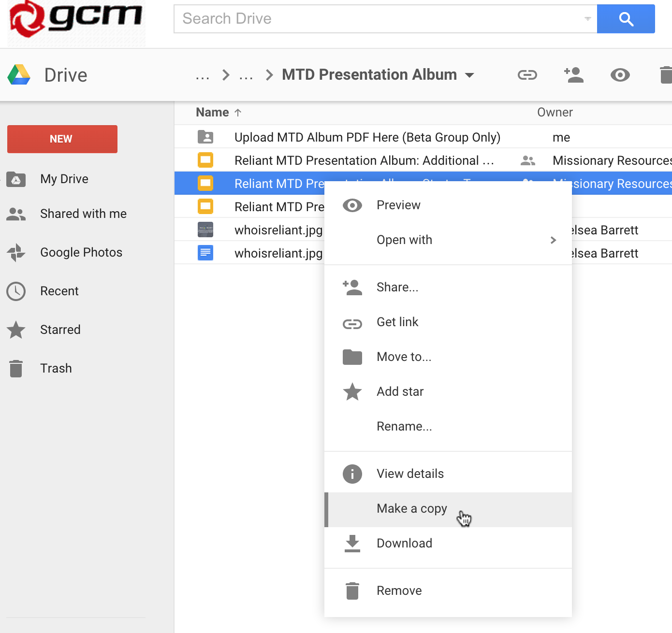Screen dimensions: 672x633
Task: Click the blue search magnifier button
Action: (x=626, y=19)
